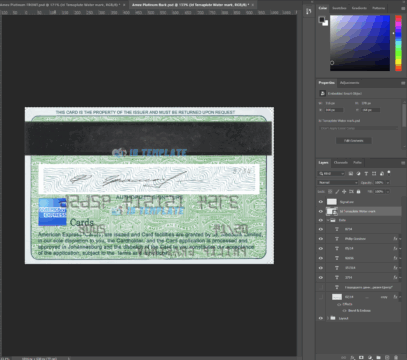Open the layer filter Kind dropdown

[x=331, y=174]
